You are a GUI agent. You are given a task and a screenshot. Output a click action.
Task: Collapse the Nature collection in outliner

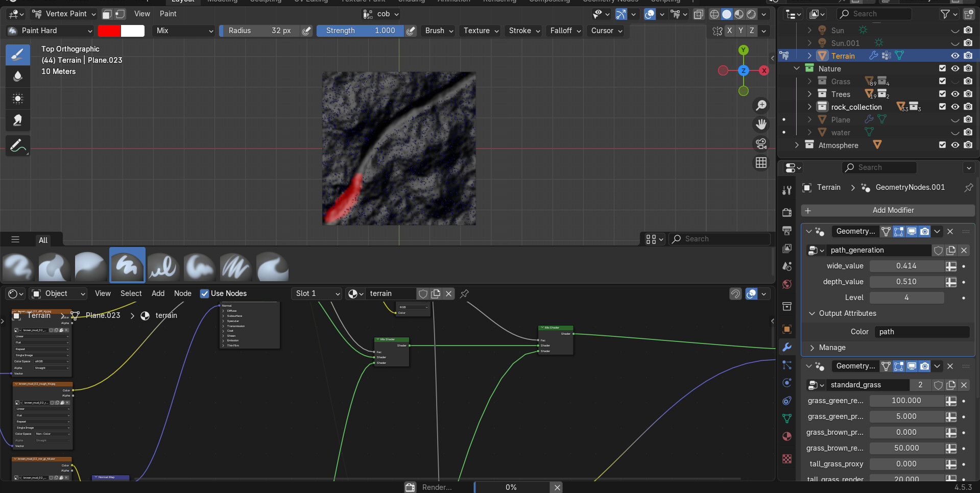(x=797, y=68)
